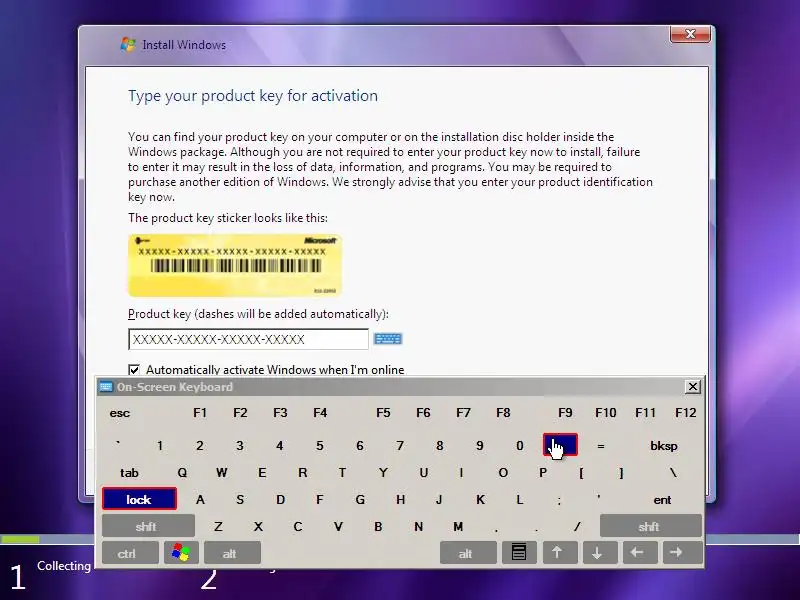
Task: Toggle the ctrl key
Action: coord(130,553)
